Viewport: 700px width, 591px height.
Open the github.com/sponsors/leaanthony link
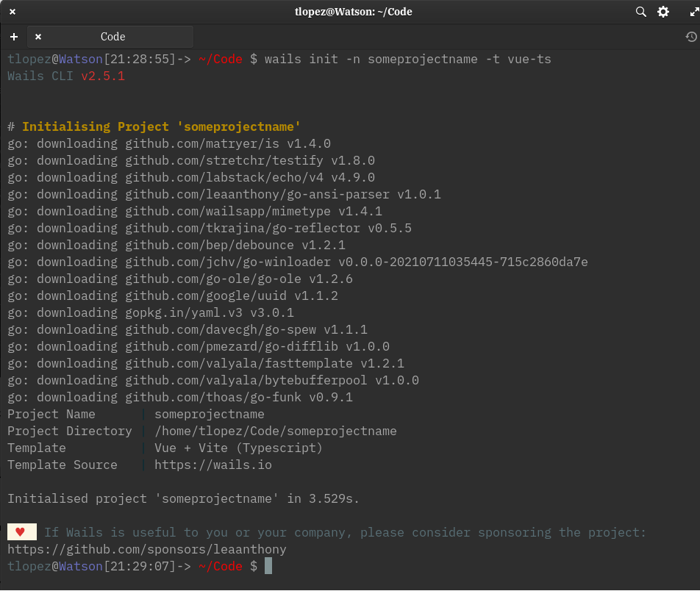click(147, 549)
